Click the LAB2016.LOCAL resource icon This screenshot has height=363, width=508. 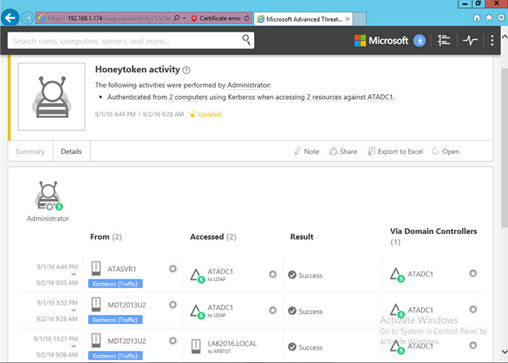coord(196,346)
